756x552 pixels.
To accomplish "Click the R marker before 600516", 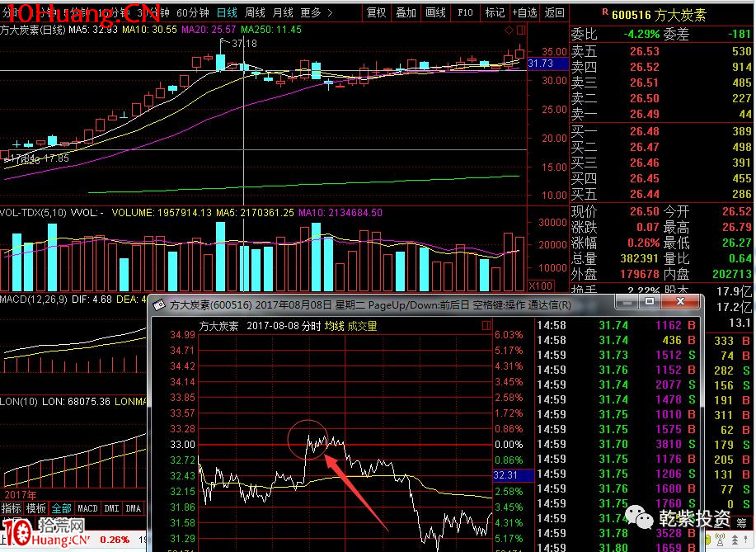I will click(x=605, y=12).
